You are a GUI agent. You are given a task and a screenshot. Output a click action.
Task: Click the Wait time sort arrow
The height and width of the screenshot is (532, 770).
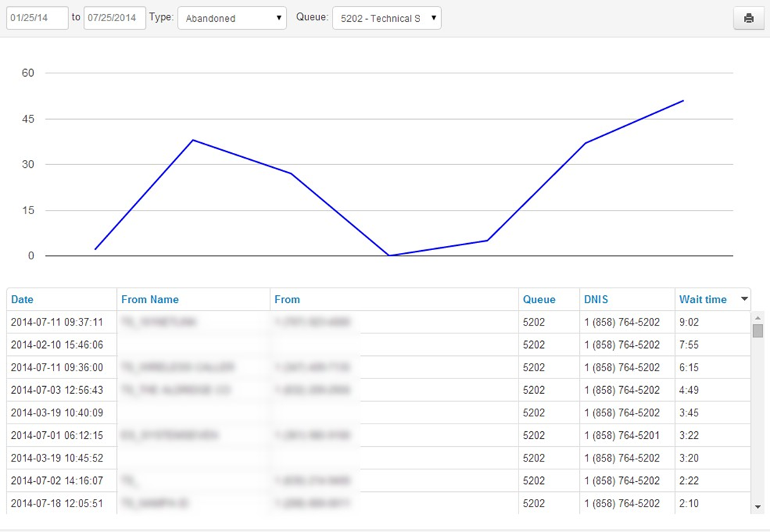click(745, 299)
